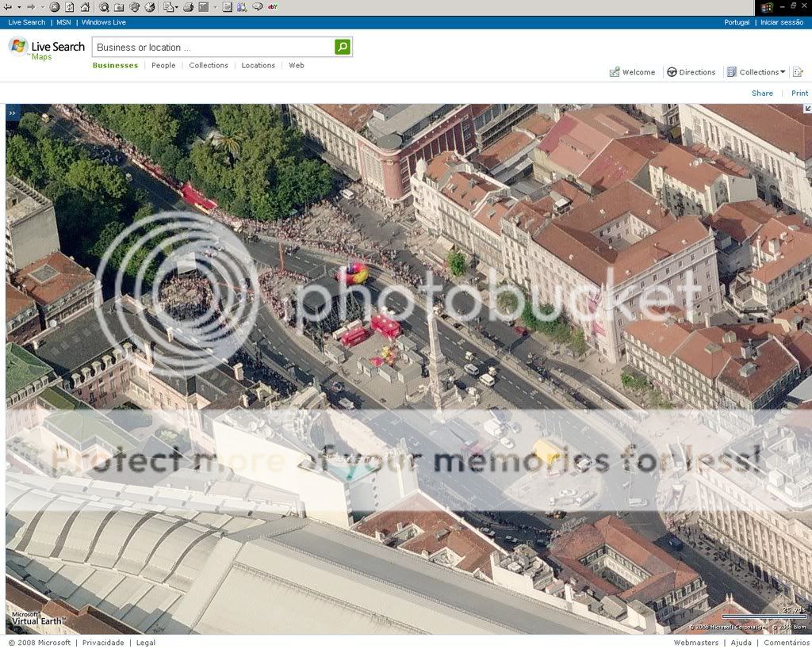
Task: Open the Favorites folder icon in the toolbar
Action: coord(119,7)
